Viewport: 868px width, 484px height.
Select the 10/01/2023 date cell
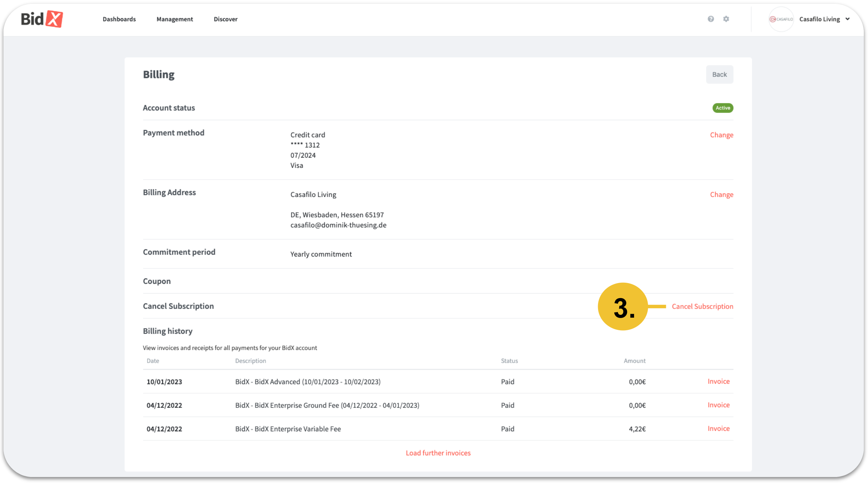coord(164,382)
